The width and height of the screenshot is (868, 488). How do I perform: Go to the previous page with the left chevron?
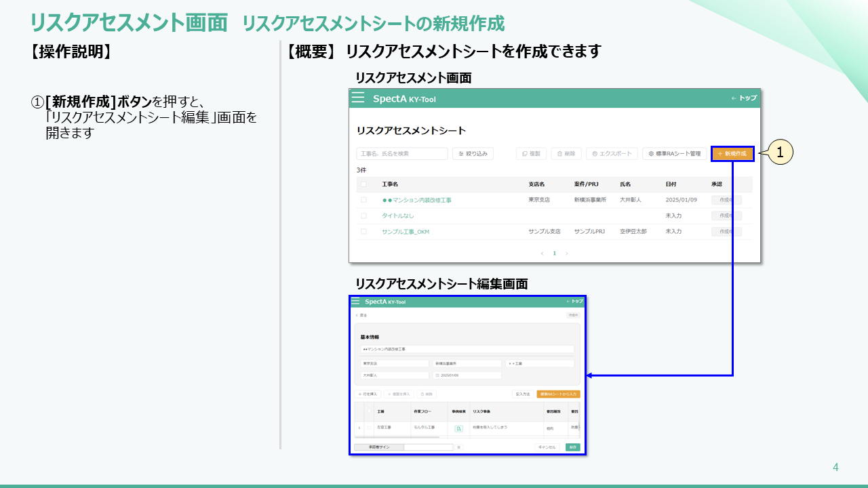click(542, 253)
